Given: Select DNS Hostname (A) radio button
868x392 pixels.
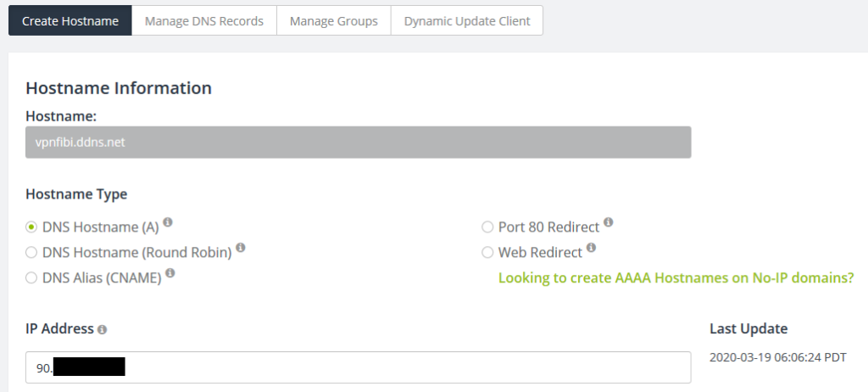Looking at the screenshot, I should [31, 227].
